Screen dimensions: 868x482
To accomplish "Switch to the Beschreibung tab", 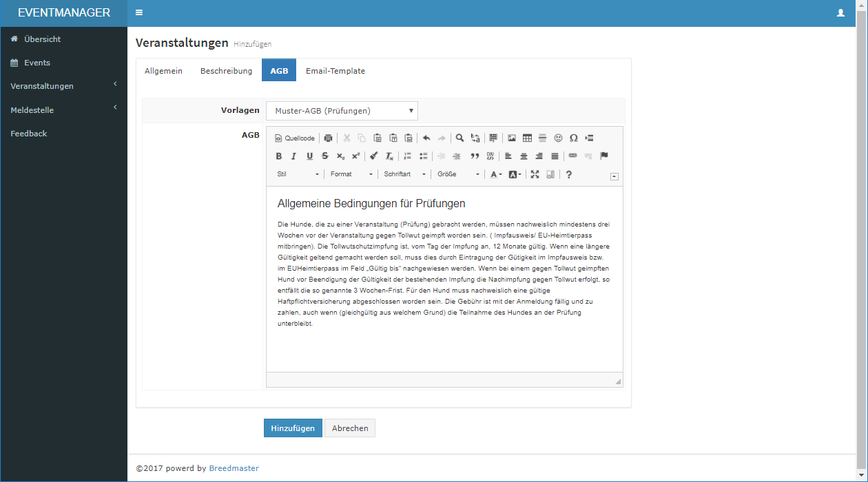I will click(226, 71).
